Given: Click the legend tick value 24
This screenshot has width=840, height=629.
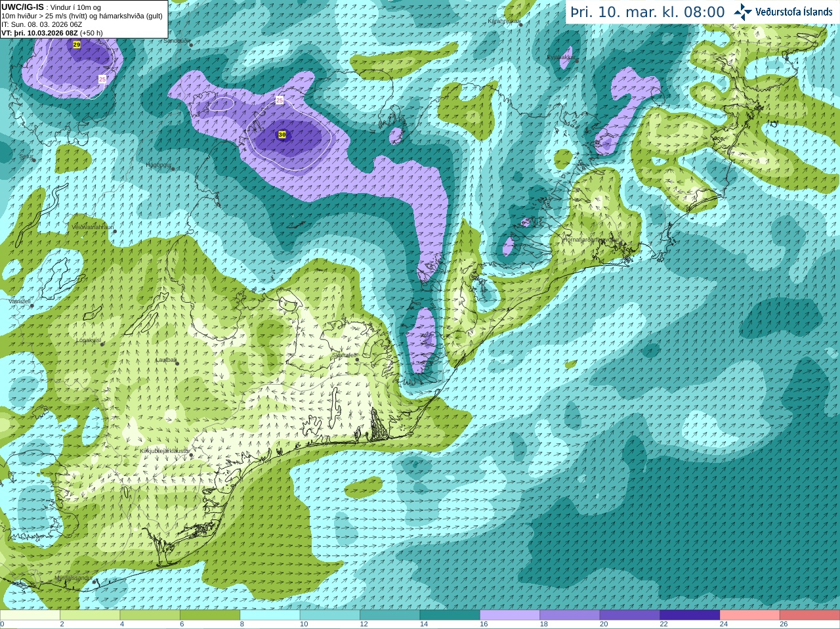Looking at the screenshot, I should (x=724, y=624).
